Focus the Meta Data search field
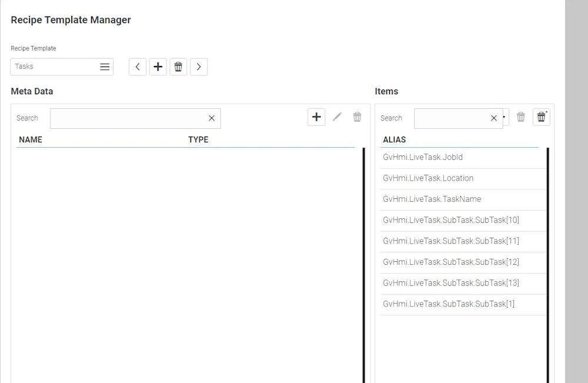 click(x=135, y=118)
